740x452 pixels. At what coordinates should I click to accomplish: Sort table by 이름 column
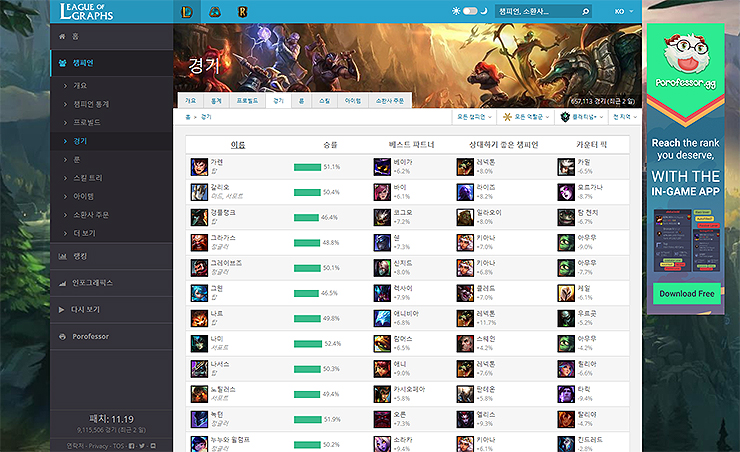(238, 145)
